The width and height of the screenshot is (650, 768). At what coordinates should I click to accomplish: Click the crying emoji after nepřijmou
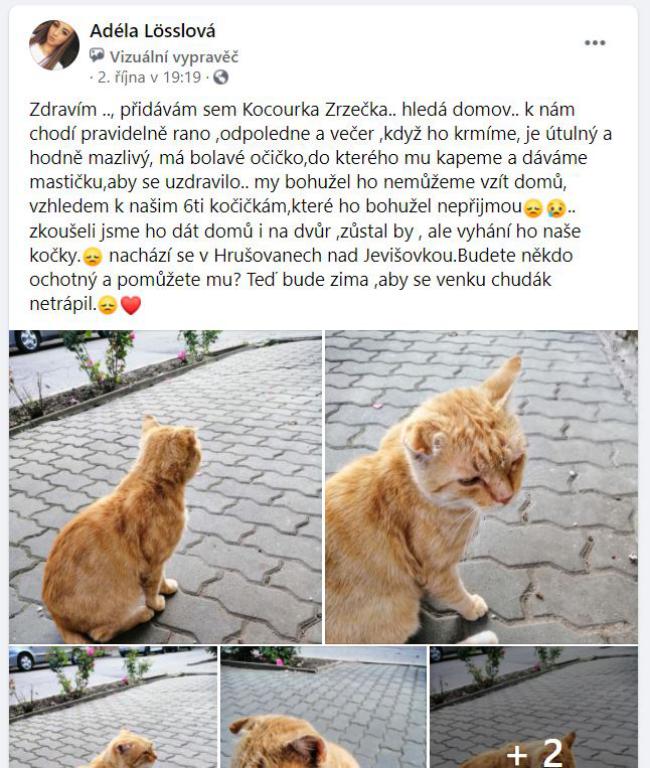tap(556, 208)
